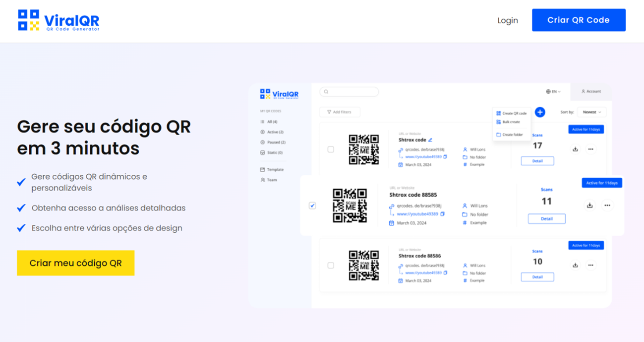This screenshot has width=644, height=342.
Task: Open Detail for the 17-scans code
Action: [537, 161]
